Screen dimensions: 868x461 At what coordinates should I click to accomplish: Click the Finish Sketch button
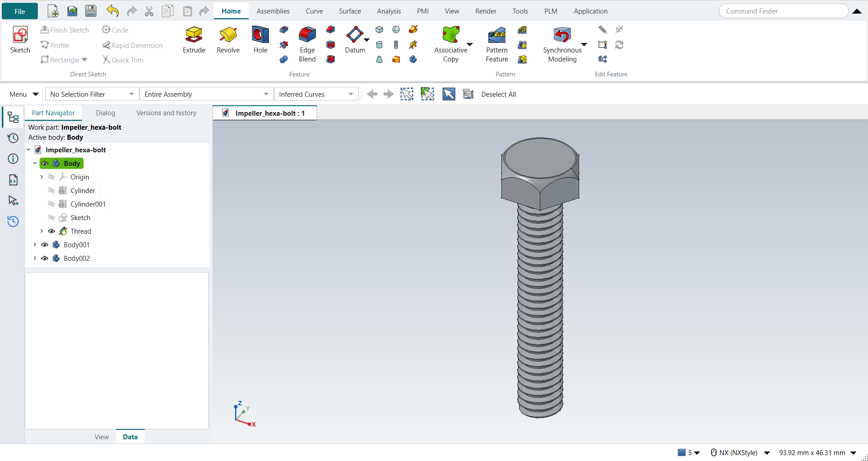pyautogui.click(x=65, y=30)
